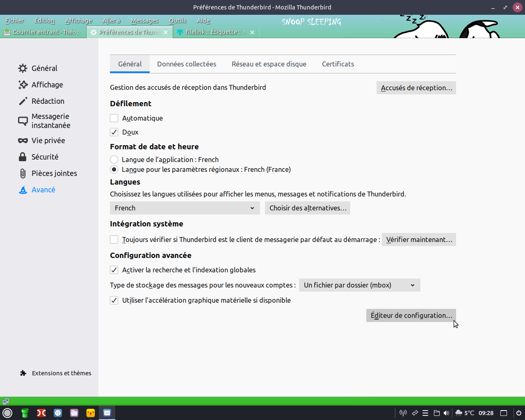Uncheck the Doux scrolling checkbox

[x=114, y=132]
